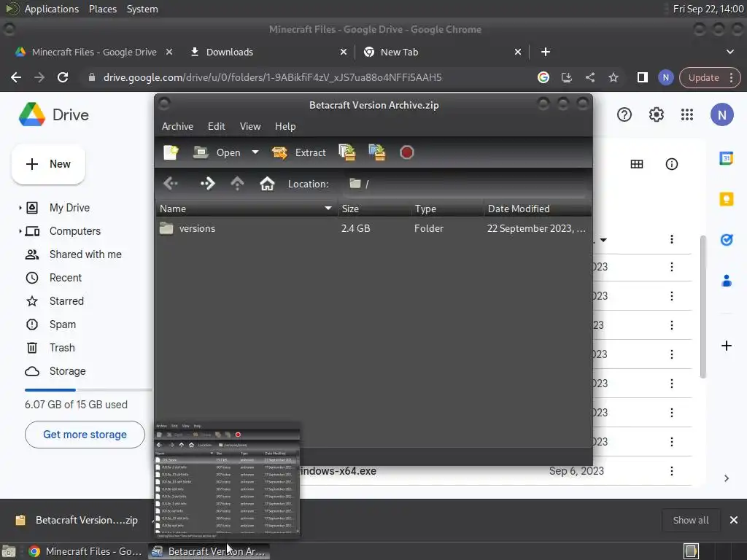Click the New button in Drive
This screenshot has width=747, height=560.
click(48, 164)
